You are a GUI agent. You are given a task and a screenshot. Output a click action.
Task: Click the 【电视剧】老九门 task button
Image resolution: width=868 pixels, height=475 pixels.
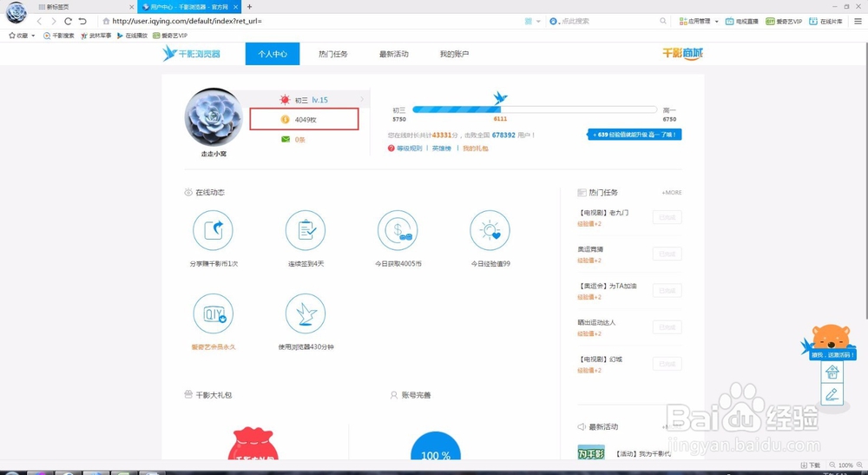(667, 218)
